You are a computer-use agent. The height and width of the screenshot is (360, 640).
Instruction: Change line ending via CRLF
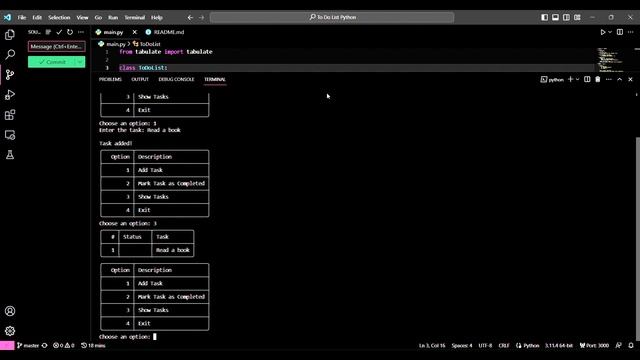(x=504, y=345)
